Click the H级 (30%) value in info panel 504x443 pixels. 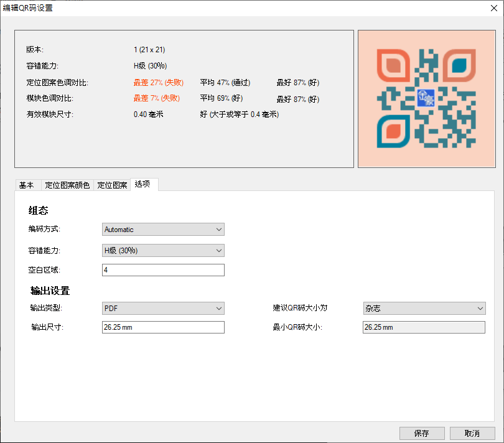(x=150, y=66)
